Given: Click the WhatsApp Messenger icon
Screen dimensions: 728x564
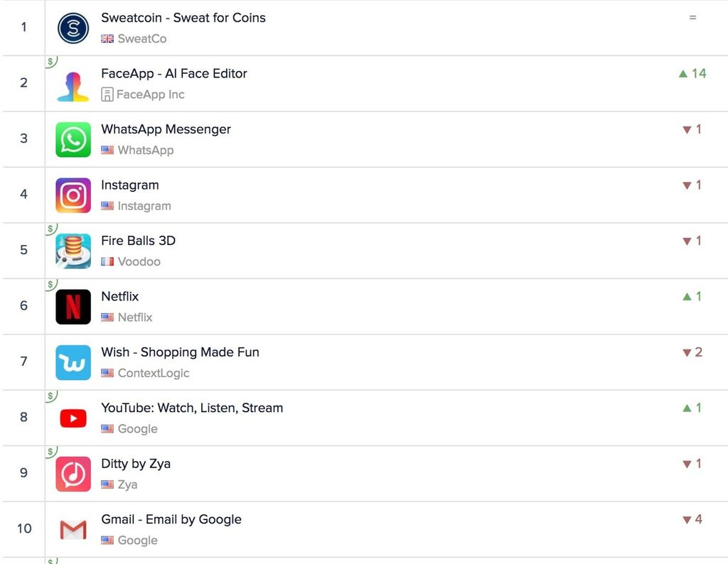Looking at the screenshot, I should (73, 139).
